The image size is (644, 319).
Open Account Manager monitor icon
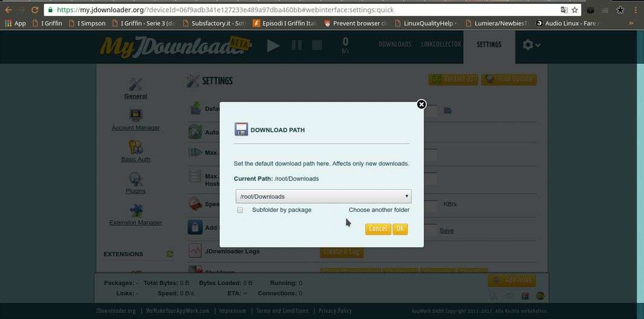coord(136,115)
